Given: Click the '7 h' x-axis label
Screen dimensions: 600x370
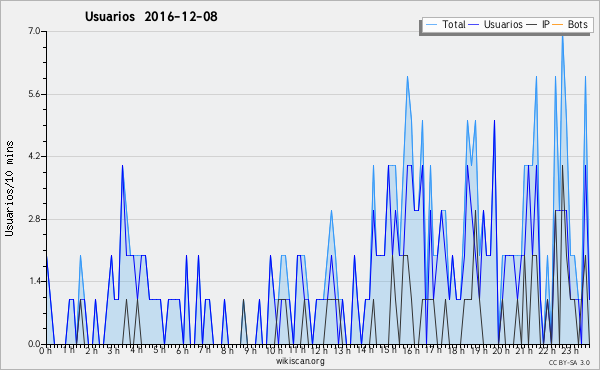Looking at the screenshot, I should (x=205, y=350).
